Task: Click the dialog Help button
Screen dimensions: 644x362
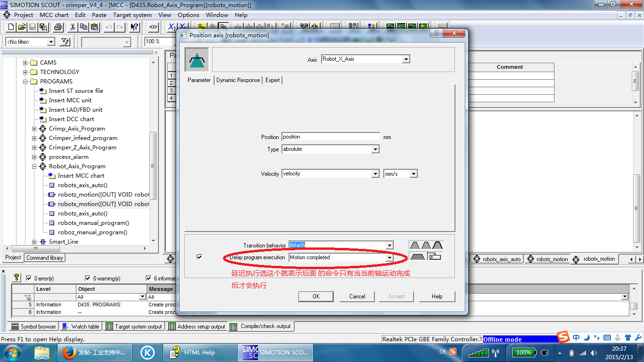Action: tap(437, 296)
